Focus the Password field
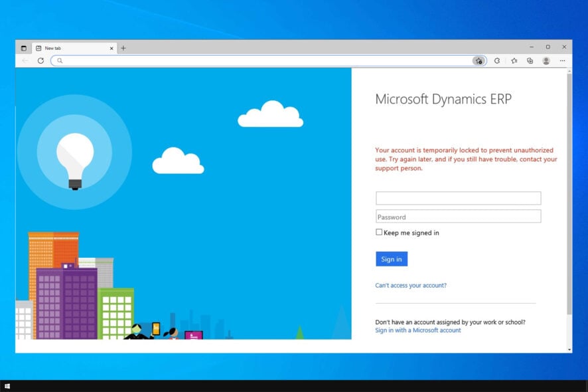This screenshot has height=392, width=588. click(458, 217)
